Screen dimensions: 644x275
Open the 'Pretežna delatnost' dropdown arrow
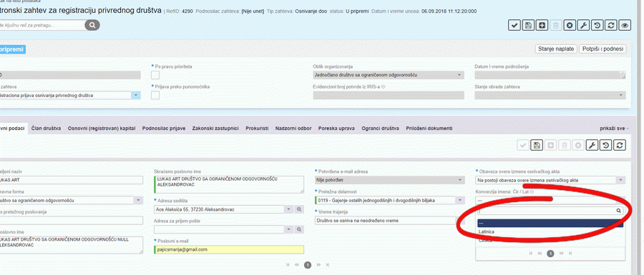459,200
